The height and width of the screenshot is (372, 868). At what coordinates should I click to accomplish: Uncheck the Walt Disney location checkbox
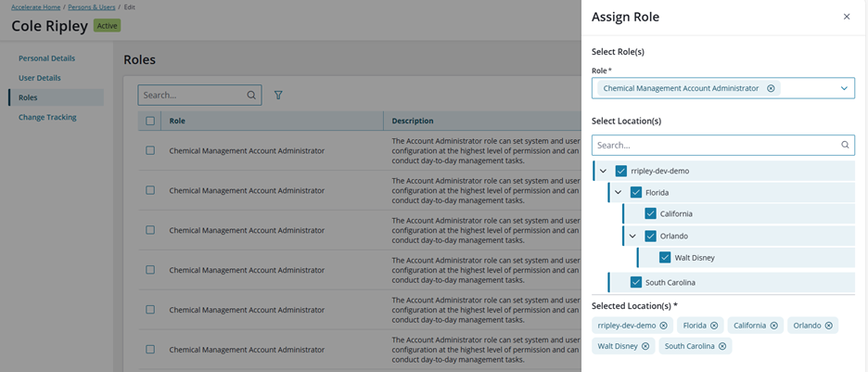pyautogui.click(x=665, y=257)
